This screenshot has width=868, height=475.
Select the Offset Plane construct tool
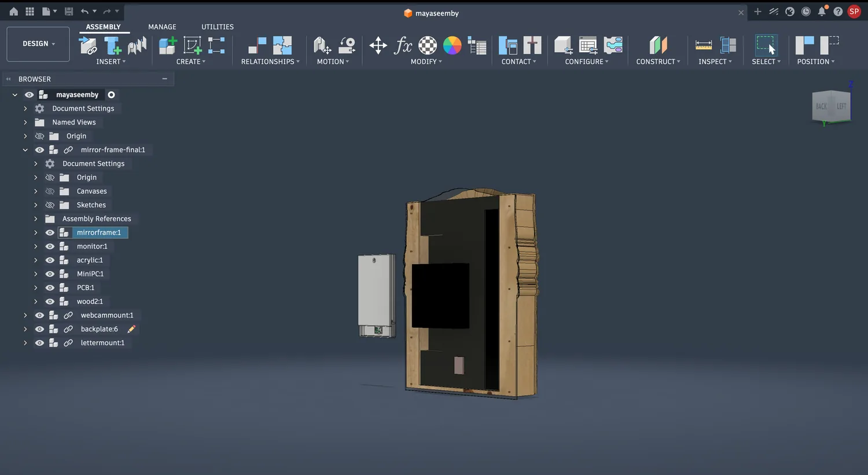coord(658,45)
